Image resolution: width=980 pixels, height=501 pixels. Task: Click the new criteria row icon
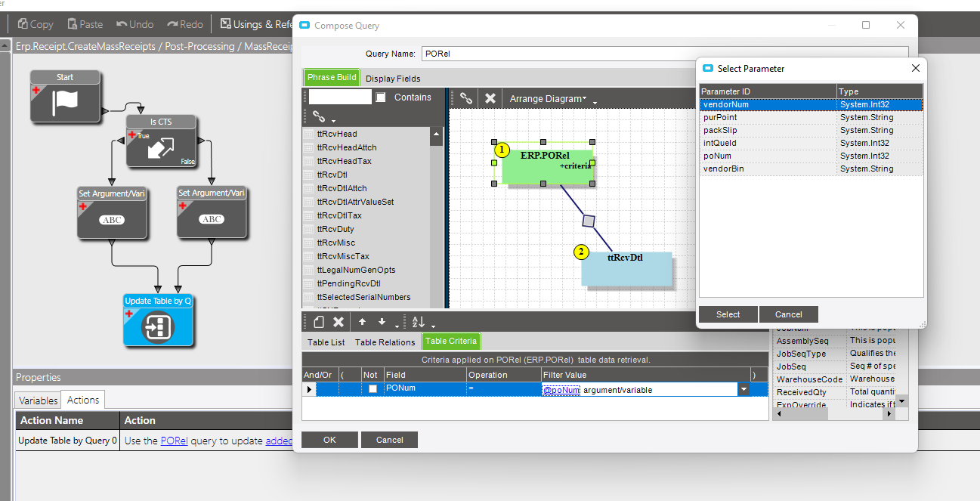pyautogui.click(x=319, y=322)
